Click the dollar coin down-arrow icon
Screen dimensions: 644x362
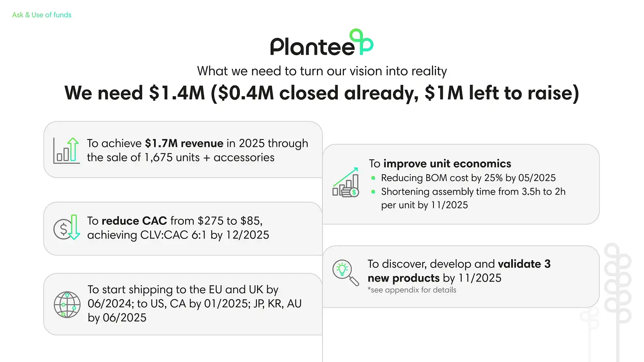pyautogui.click(x=67, y=227)
